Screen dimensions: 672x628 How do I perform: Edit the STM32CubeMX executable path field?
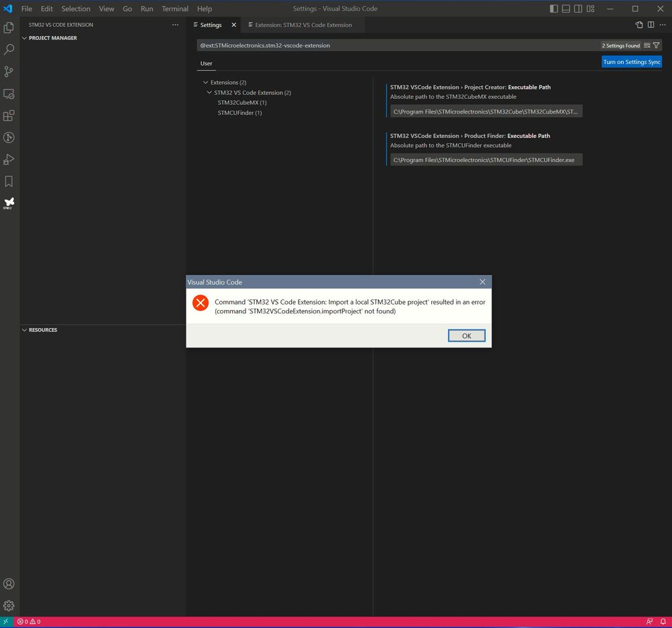[x=486, y=112]
